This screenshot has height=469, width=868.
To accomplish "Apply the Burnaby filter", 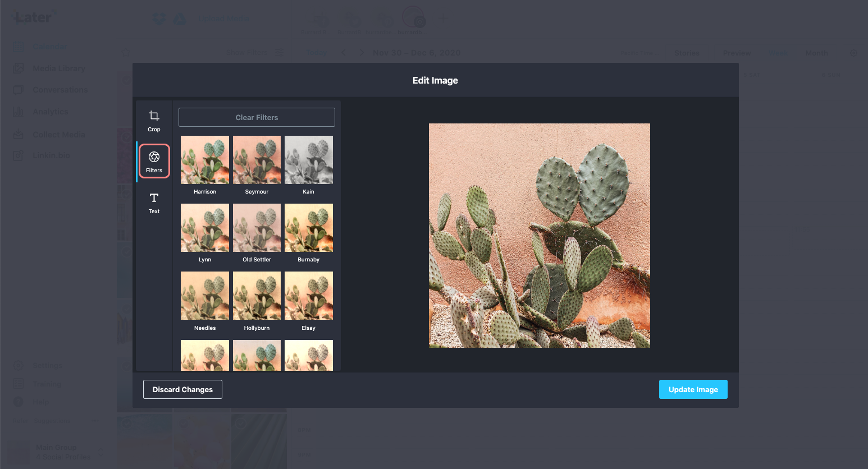I will pos(309,228).
